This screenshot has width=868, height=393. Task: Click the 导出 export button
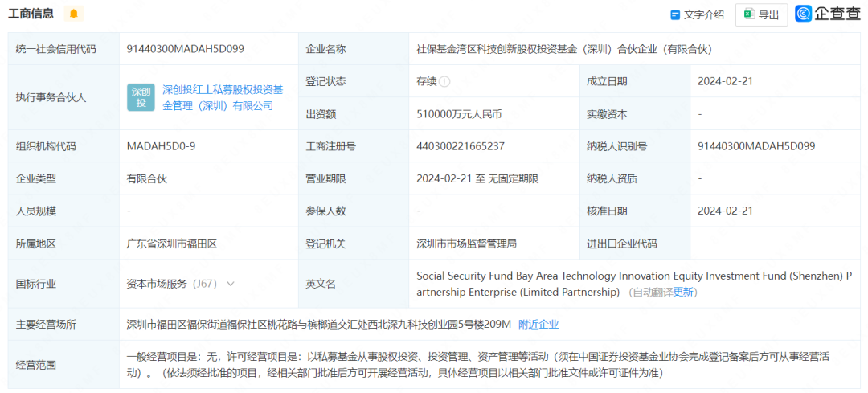761,15
